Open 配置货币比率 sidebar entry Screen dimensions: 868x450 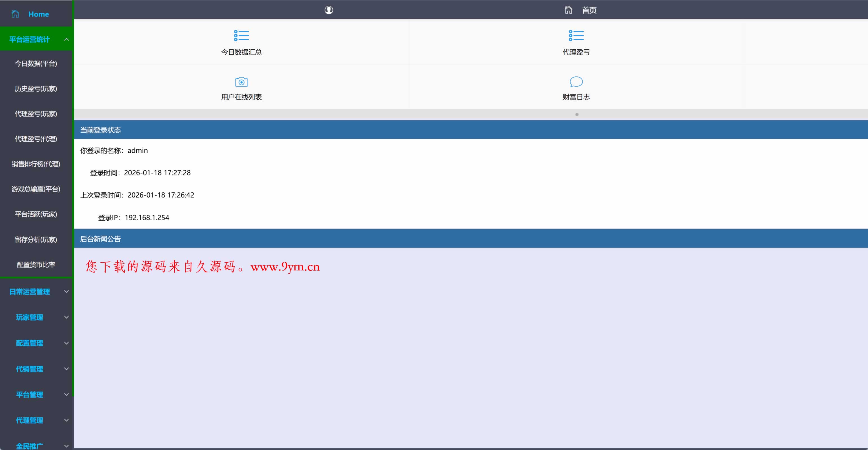click(36, 265)
